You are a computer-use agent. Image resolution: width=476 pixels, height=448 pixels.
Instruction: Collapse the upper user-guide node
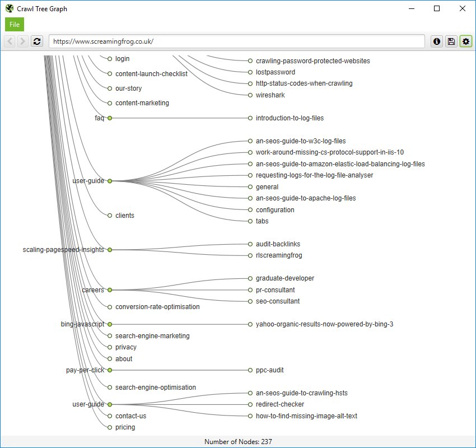pos(110,180)
